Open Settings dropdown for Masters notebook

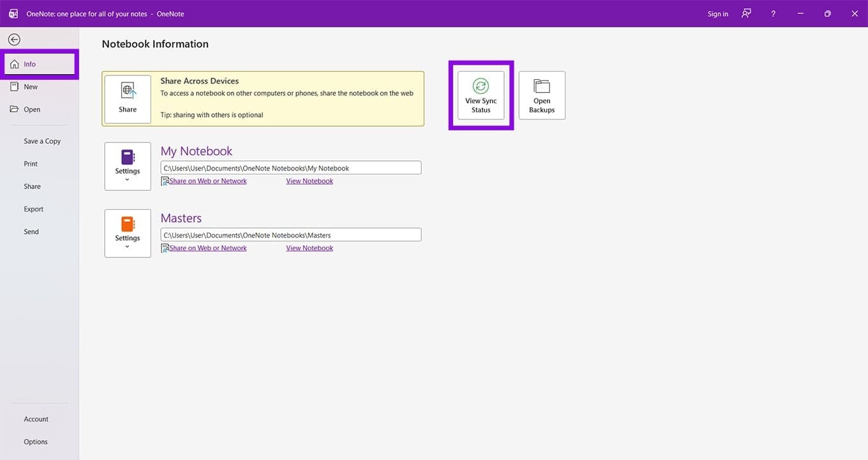point(128,233)
